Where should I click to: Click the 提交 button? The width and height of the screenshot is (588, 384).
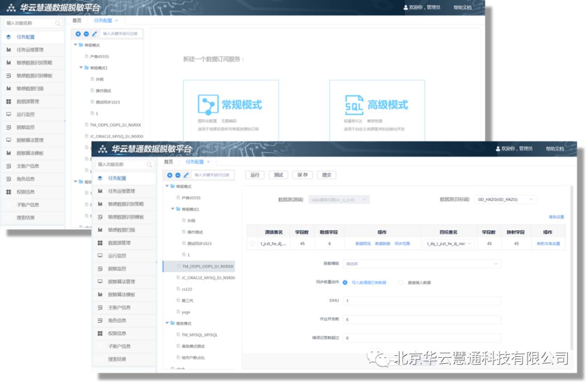[x=327, y=175]
